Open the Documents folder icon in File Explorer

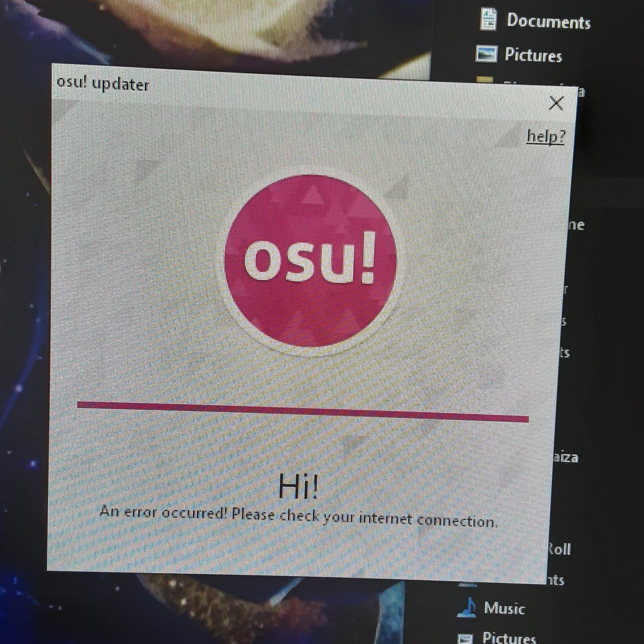coord(488,19)
